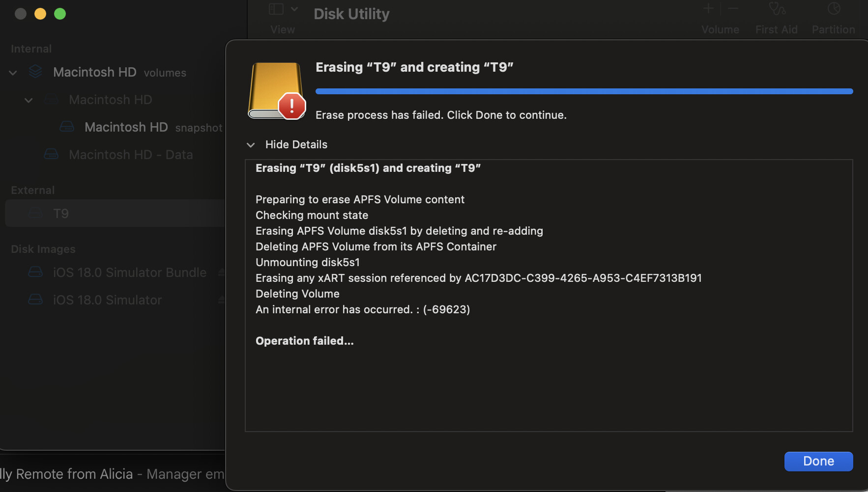Screen dimensions: 868x492
Task: Click "Erasing APFS Volume disk5s1" log line
Action: pos(399,231)
